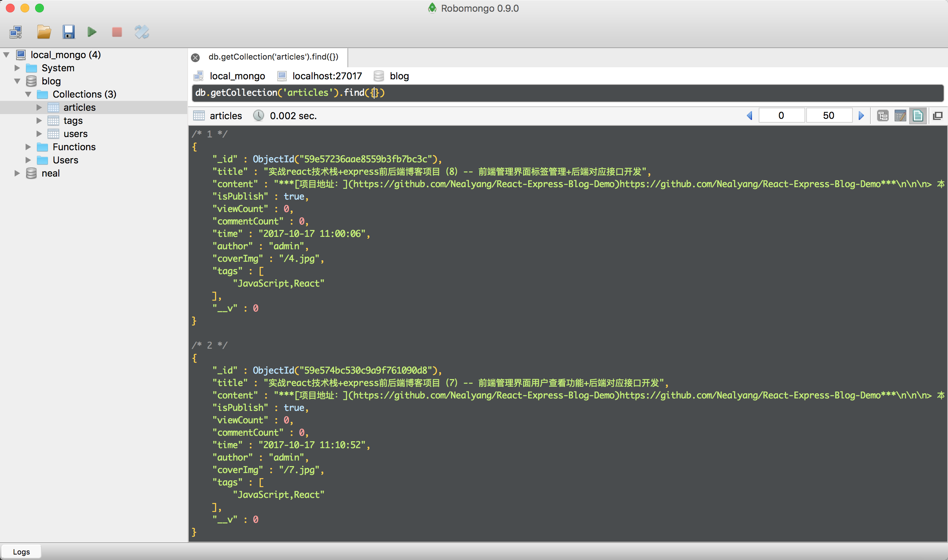Expand the tags collection
948x560 pixels.
39,120
